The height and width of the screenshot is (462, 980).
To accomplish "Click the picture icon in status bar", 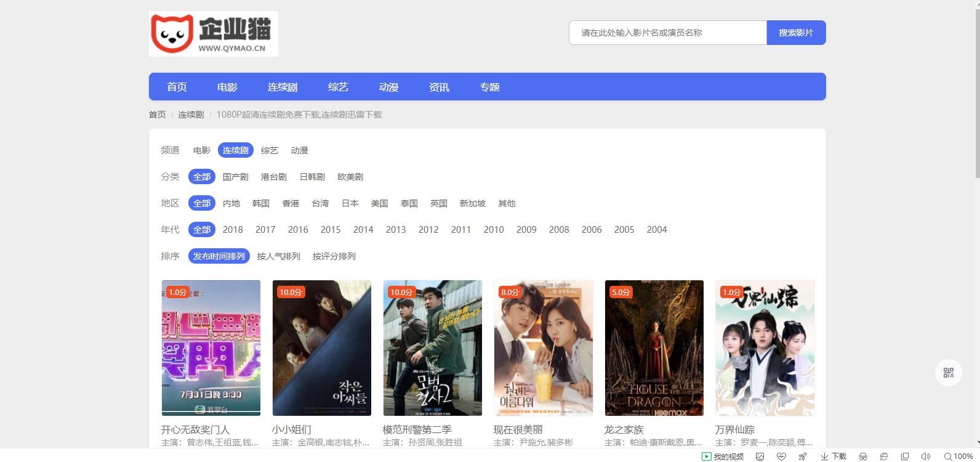I will pos(760,456).
